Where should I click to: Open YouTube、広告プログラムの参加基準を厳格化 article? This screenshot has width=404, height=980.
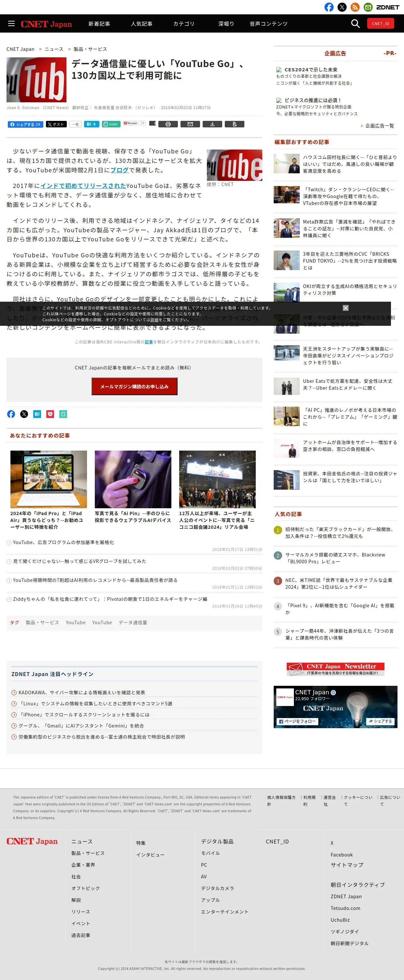(64, 542)
